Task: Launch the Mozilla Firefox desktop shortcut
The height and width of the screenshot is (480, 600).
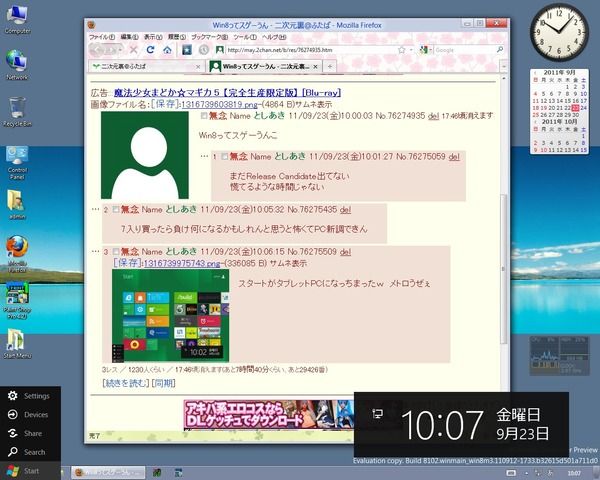Action: [x=17, y=253]
